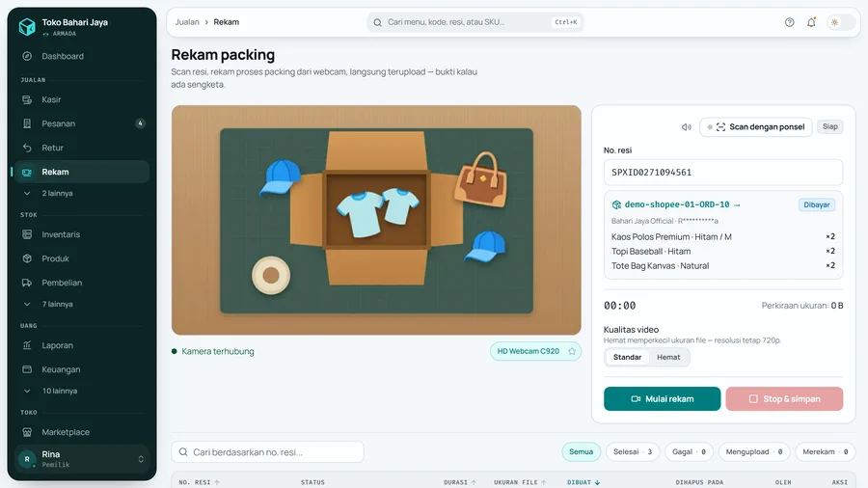Click the Inventaris shelves icon
This screenshot has height=488, width=868.
[27, 234]
